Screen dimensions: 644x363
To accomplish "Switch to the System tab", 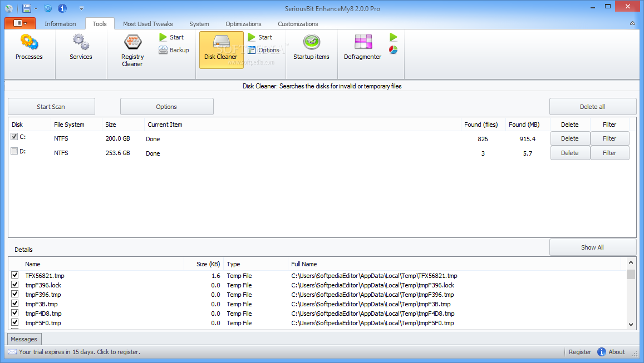I will 199,24.
